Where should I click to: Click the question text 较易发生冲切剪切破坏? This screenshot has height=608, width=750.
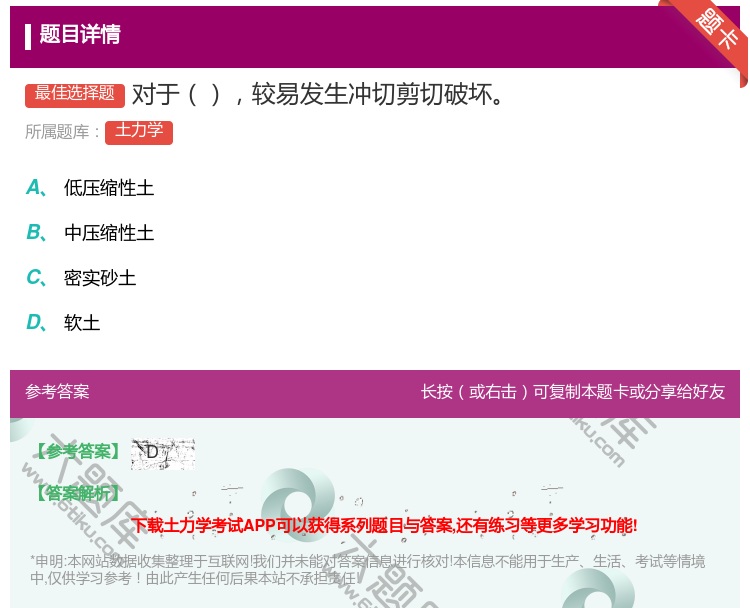[378, 94]
